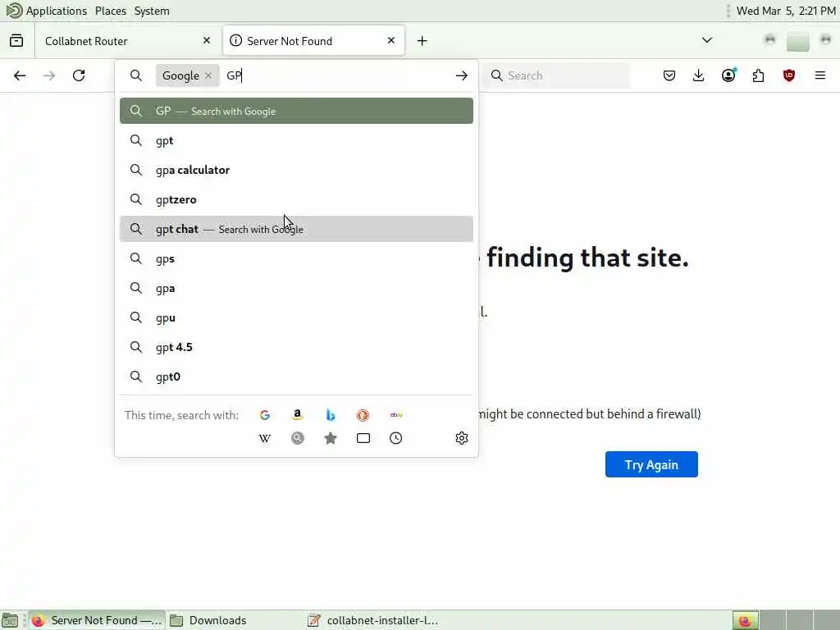Screen dimensions: 840x630
Task: Choose the 'gpa calculator' suggestion
Action: tap(296, 170)
